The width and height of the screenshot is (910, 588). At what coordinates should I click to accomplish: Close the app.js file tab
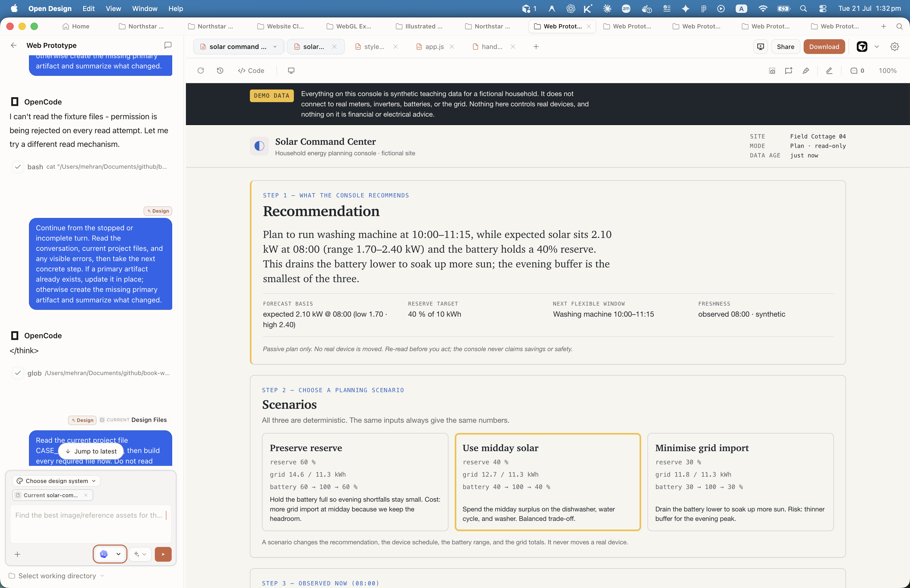click(452, 47)
